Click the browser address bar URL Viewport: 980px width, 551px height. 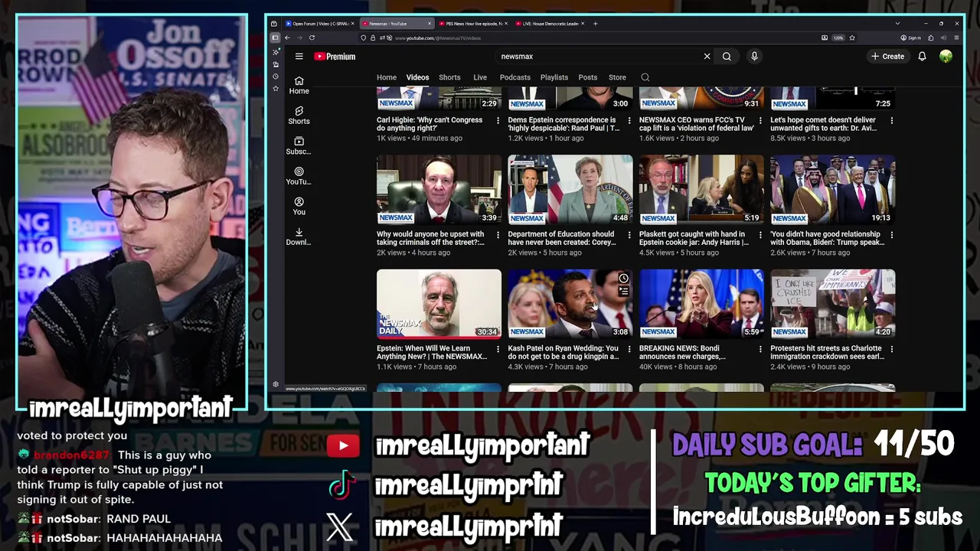tap(438, 37)
